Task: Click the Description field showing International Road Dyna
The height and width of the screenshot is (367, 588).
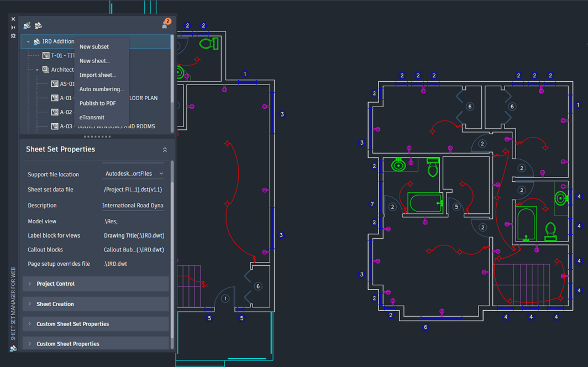Action: pos(132,205)
